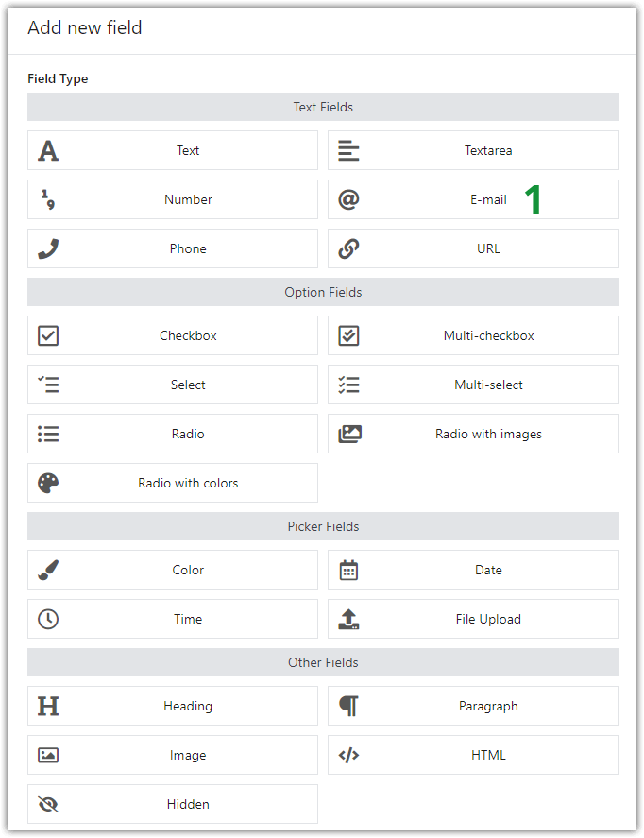Select the Textarea field type
This screenshot has width=644, height=838.
[x=473, y=151]
